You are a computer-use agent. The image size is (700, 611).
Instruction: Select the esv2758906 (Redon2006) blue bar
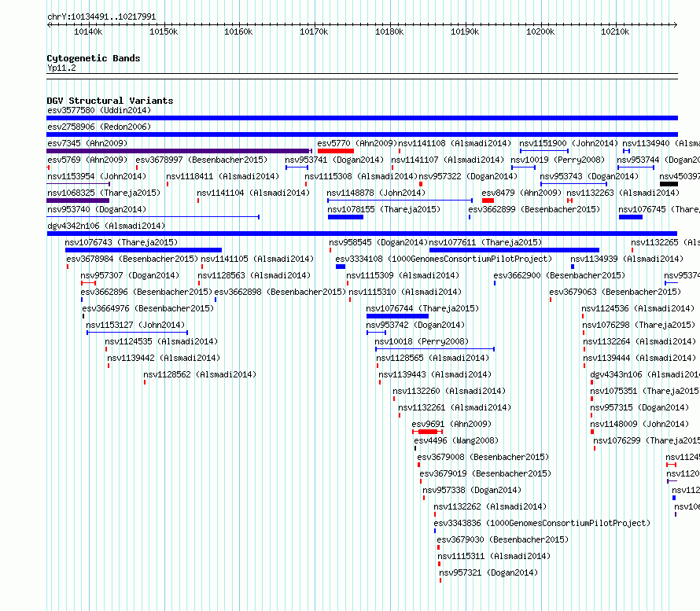tap(362, 134)
